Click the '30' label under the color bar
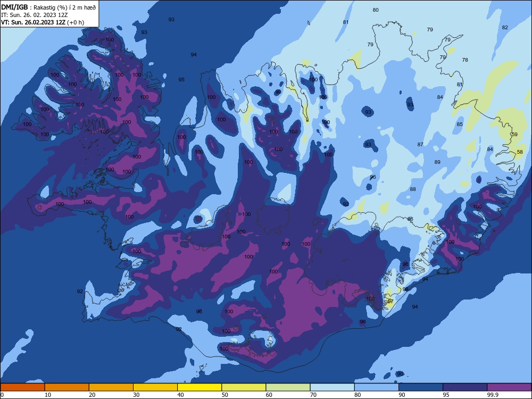The image size is (532, 399). click(x=136, y=395)
